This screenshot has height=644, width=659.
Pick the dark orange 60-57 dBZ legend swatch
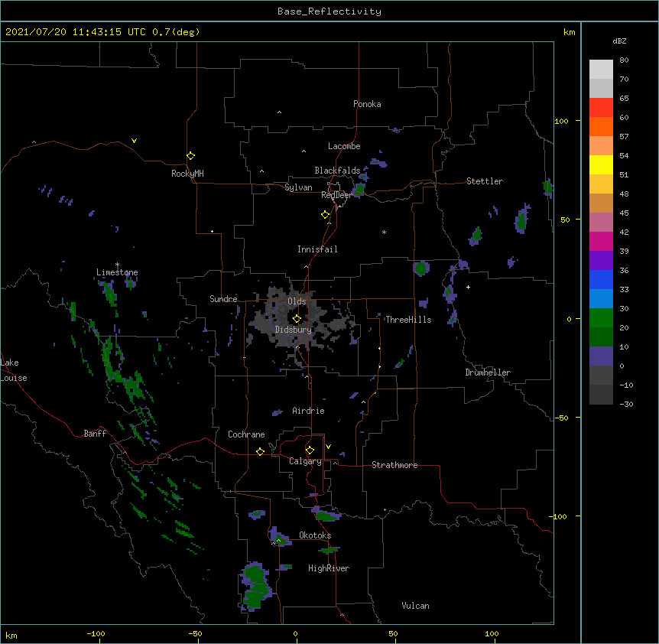(x=601, y=126)
